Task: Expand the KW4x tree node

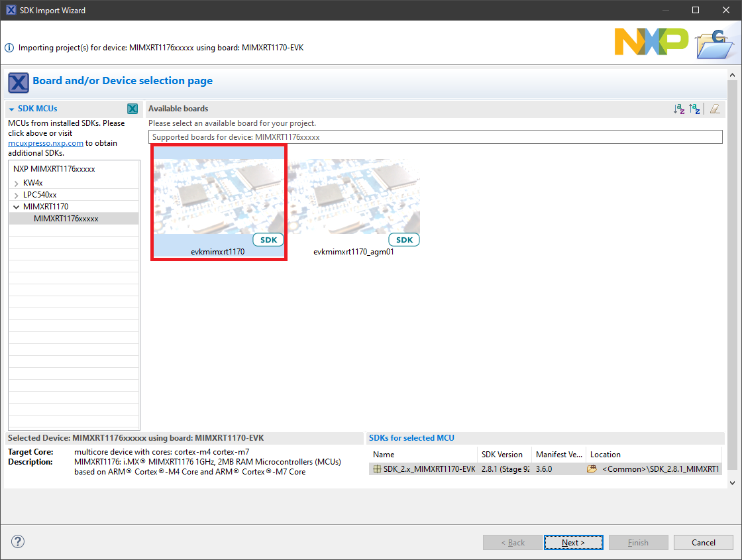Action: coord(16,183)
